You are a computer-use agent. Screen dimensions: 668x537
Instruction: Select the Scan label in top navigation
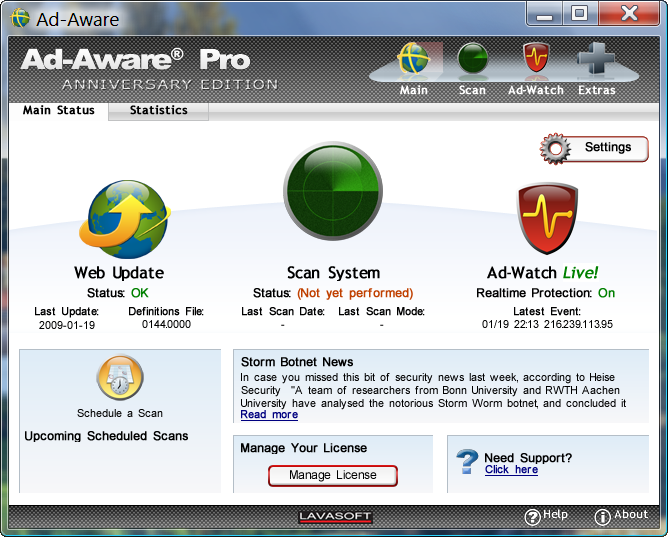[472, 90]
